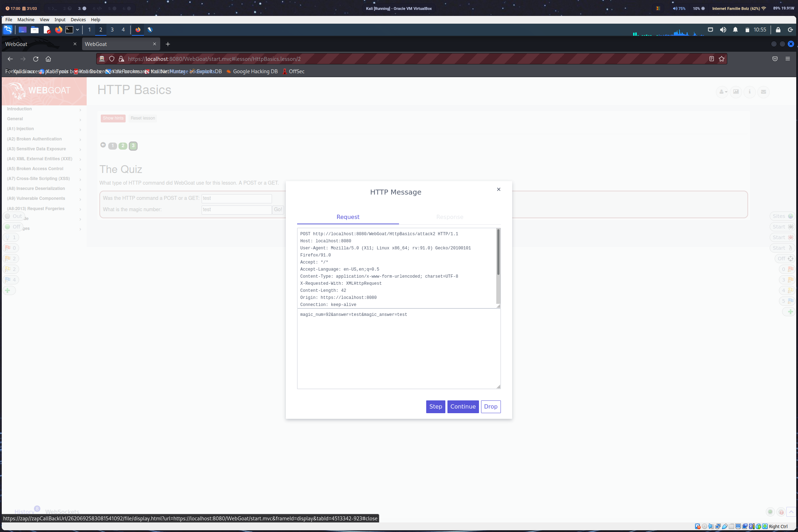Viewport: 798px width, 532px height.
Task: Open terminal emulator from Kali panel
Action: pyautogui.click(x=69, y=30)
